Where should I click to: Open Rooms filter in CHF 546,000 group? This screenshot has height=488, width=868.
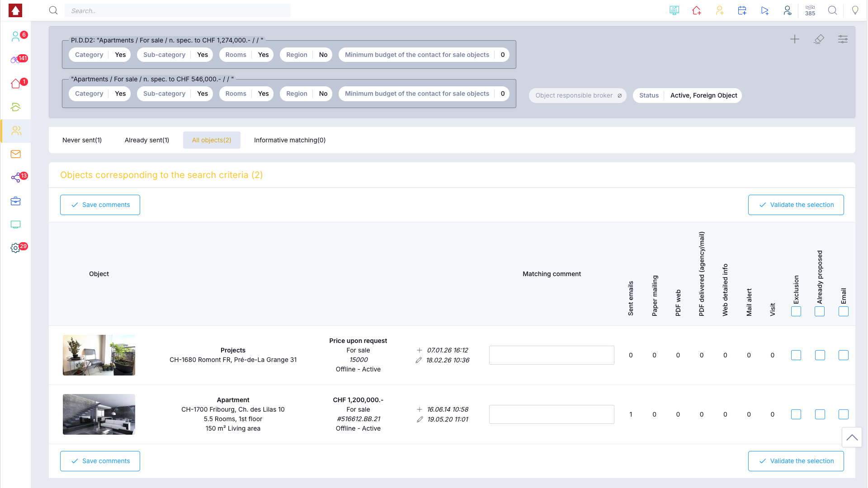click(246, 94)
